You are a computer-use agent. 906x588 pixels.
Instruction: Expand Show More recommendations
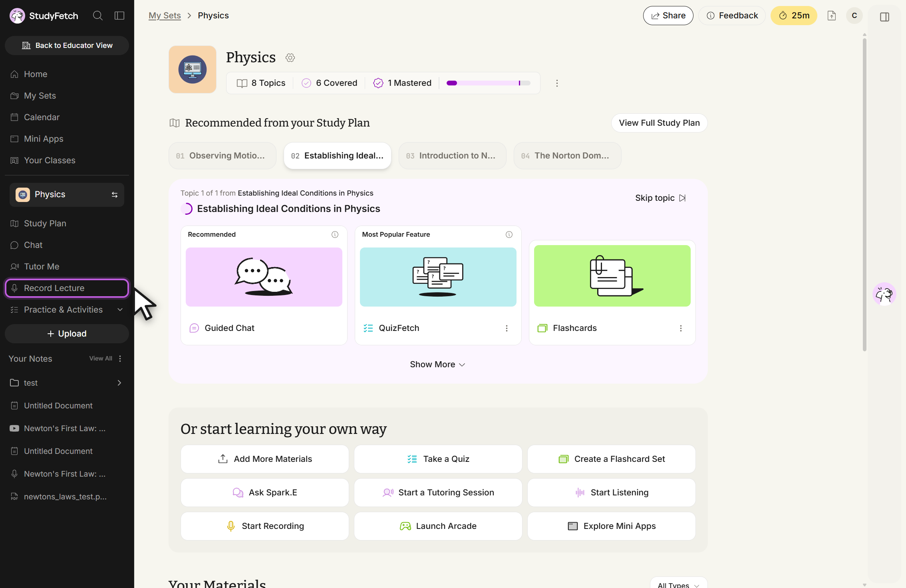[437, 364]
